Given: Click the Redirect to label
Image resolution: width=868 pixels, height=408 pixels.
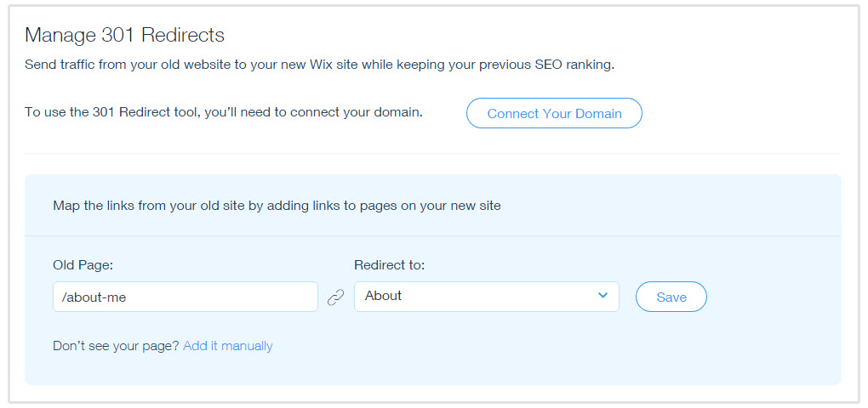Looking at the screenshot, I should [x=389, y=265].
